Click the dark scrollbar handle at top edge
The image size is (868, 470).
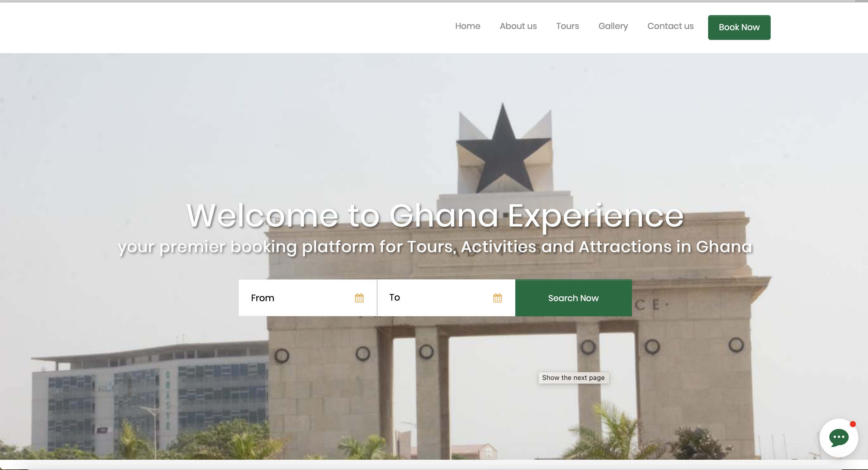click(861, 1)
